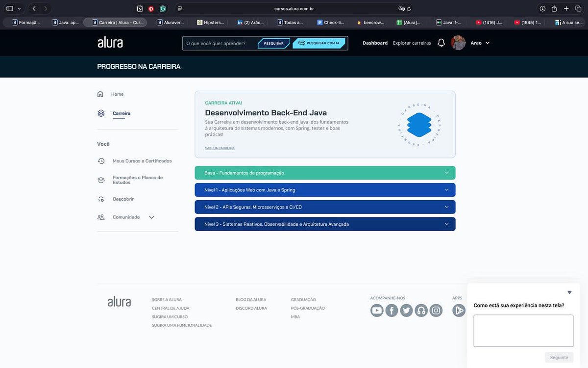Switch to the Check-li... tab
Image resolution: width=588 pixels, height=368 pixels.
(x=331, y=22)
